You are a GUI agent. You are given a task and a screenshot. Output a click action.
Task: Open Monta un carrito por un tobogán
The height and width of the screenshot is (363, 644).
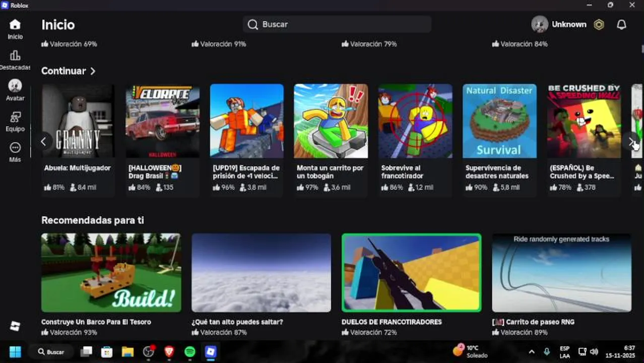331,121
